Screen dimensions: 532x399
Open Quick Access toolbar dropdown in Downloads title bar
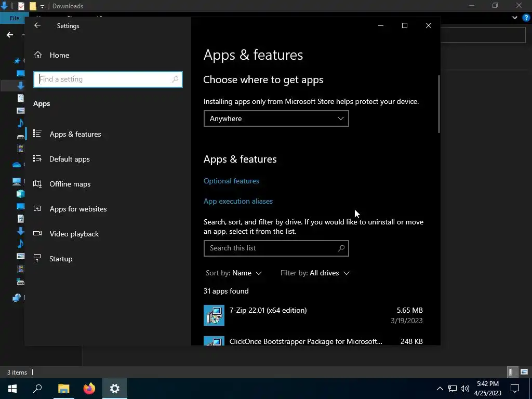pos(42,6)
